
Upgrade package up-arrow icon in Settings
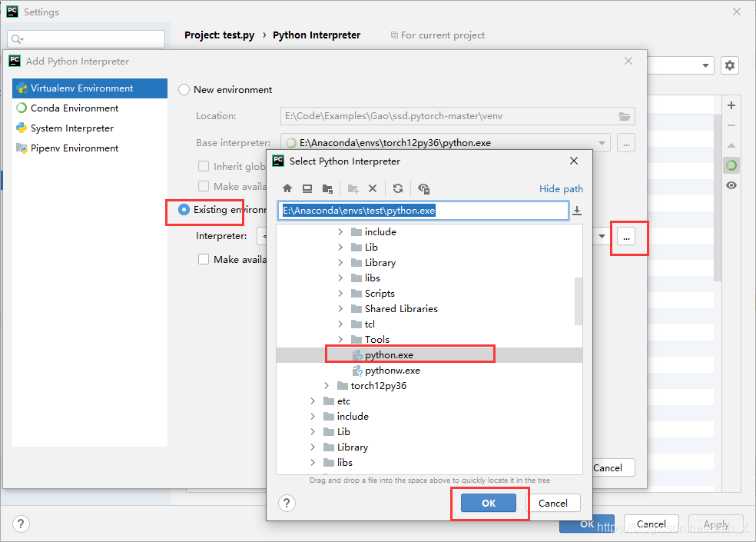731,145
